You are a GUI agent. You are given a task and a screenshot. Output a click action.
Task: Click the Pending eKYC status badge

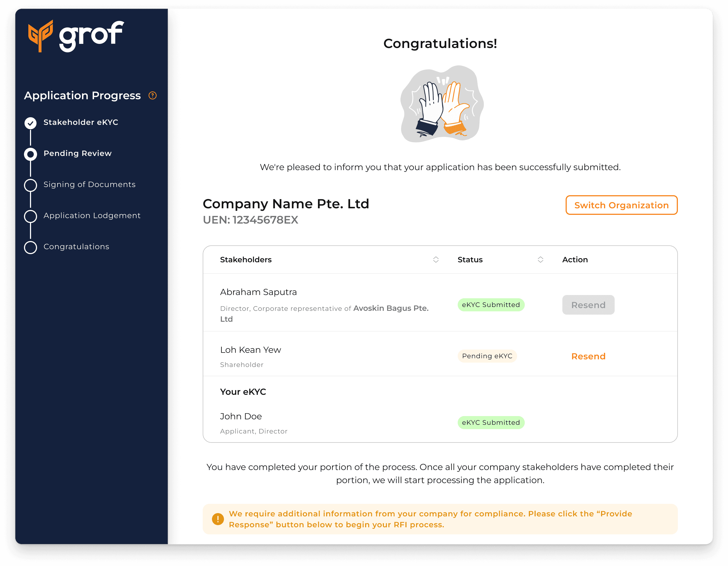click(x=487, y=356)
